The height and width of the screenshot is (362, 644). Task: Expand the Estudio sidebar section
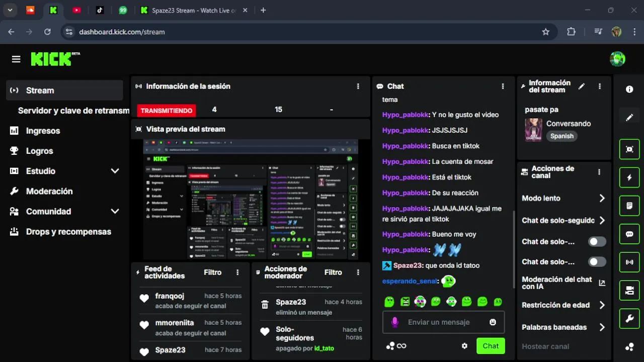(115, 171)
